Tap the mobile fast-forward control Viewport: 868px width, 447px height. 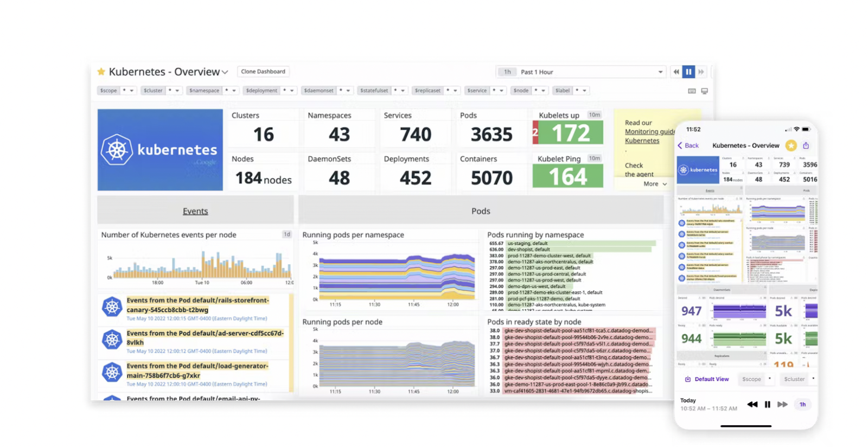pyautogui.click(x=782, y=404)
